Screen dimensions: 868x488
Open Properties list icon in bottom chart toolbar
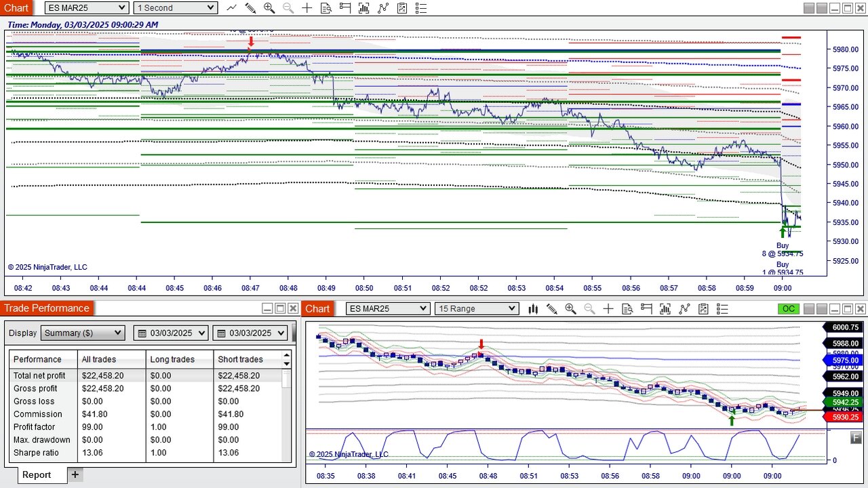click(x=722, y=309)
